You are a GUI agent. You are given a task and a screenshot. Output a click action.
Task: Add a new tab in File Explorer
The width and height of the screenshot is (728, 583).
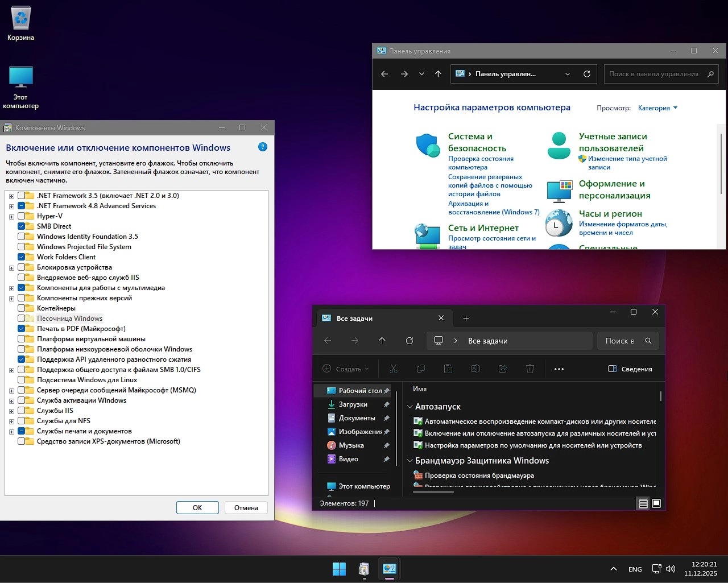466,319
